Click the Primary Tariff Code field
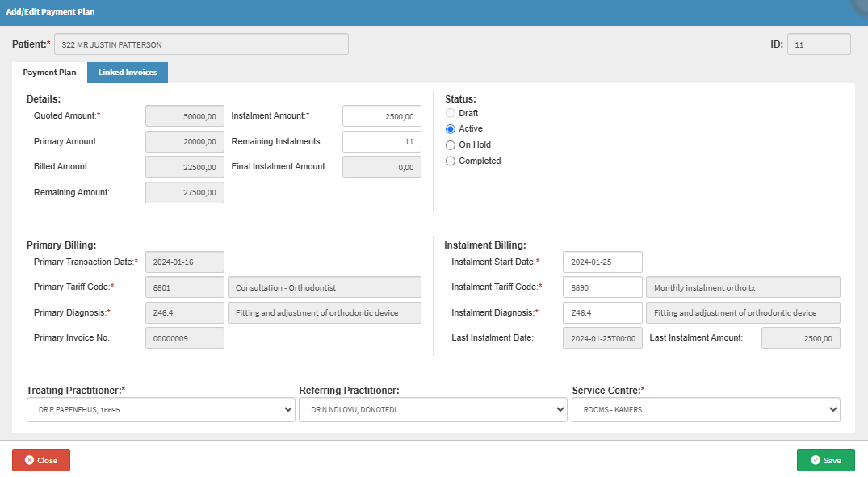868x477 pixels. 184,287
